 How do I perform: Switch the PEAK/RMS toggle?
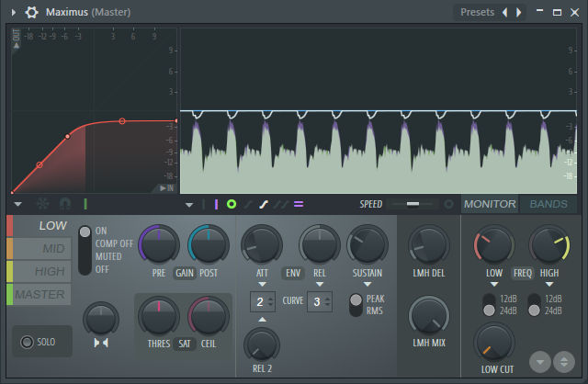tap(356, 305)
